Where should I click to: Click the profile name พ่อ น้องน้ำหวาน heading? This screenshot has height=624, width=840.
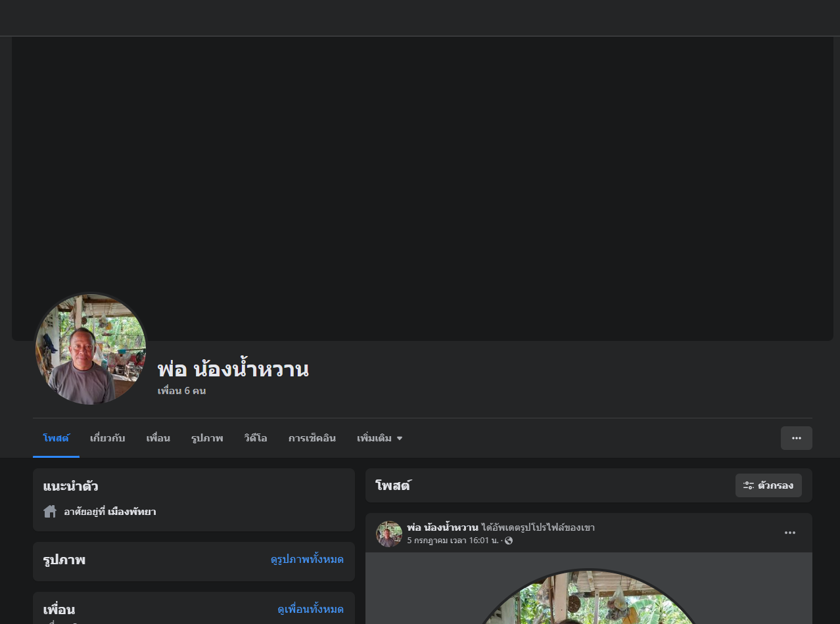point(233,369)
